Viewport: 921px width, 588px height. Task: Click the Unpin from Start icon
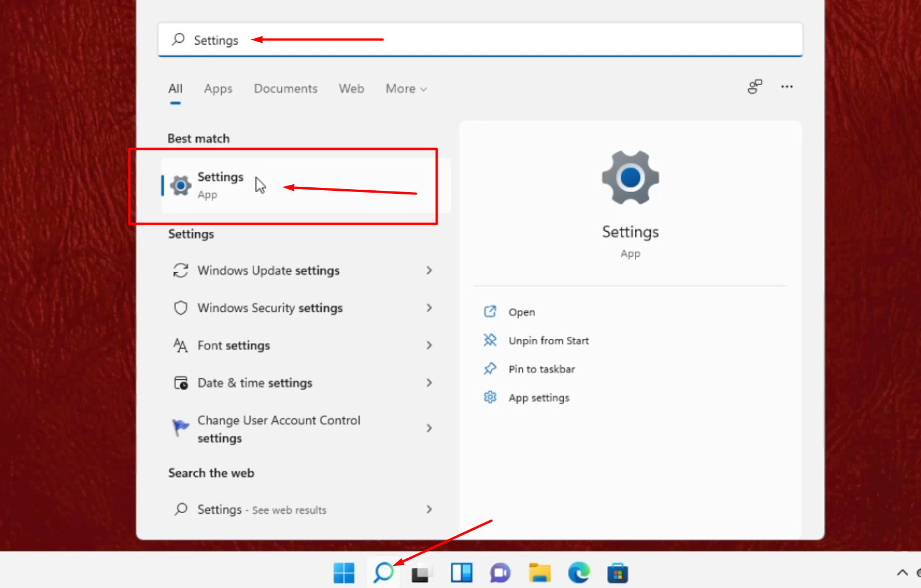point(490,340)
